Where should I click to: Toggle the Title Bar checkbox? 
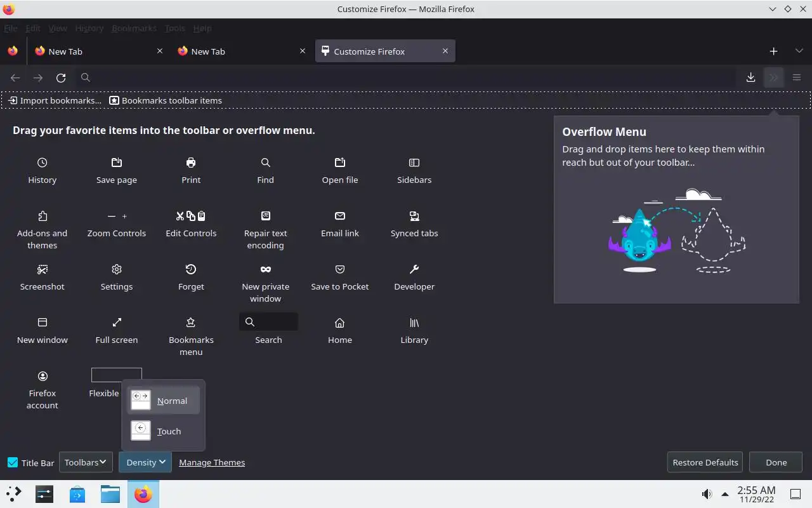click(13, 462)
